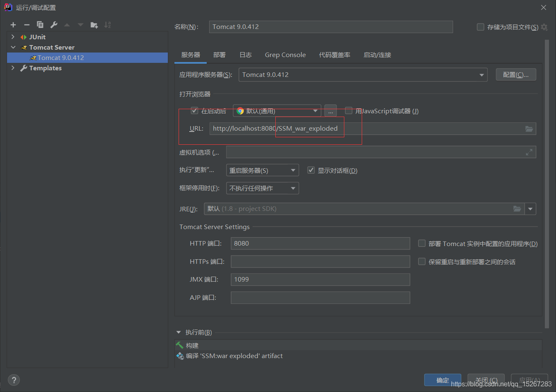Toggle show dialog checkbox

[x=311, y=170]
